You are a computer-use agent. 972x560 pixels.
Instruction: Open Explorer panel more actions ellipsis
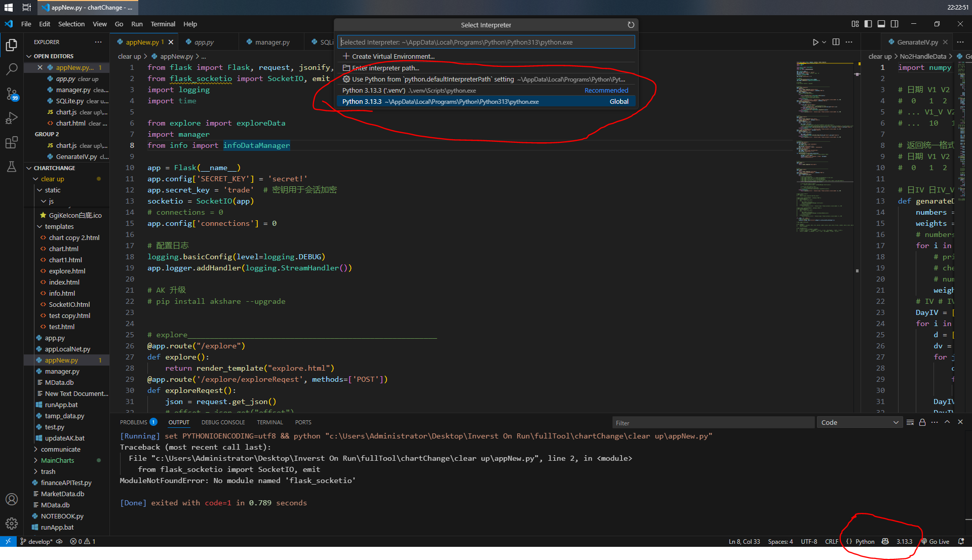coord(98,42)
